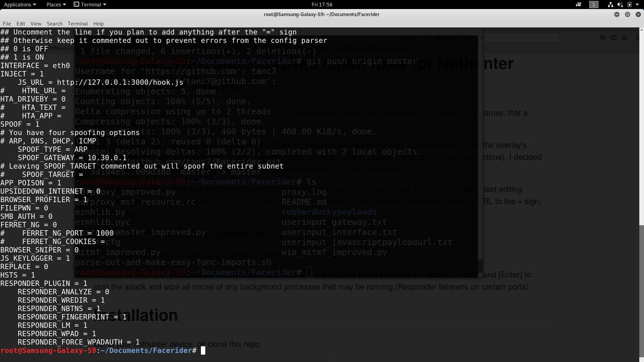
Task: Open the Places dropdown menu
Action: click(x=56, y=4)
